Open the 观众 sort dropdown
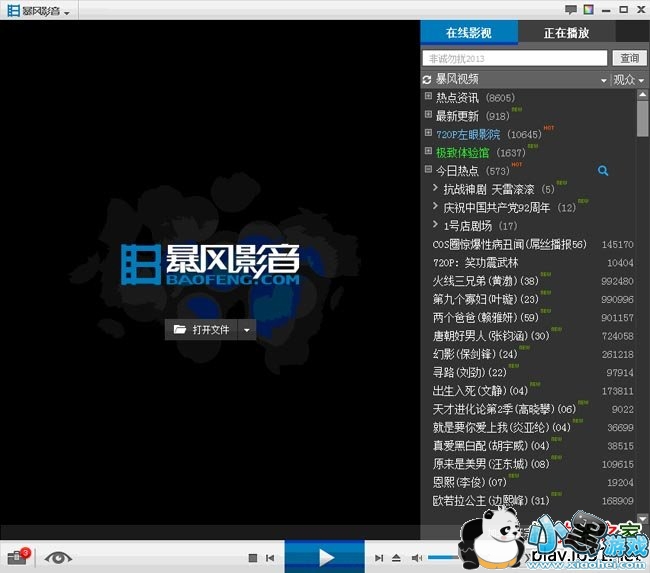This screenshot has width=650, height=573. (x=629, y=80)
